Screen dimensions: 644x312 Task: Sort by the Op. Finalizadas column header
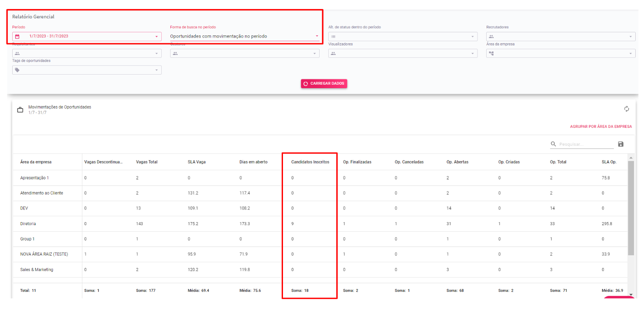tap(357, 162)
